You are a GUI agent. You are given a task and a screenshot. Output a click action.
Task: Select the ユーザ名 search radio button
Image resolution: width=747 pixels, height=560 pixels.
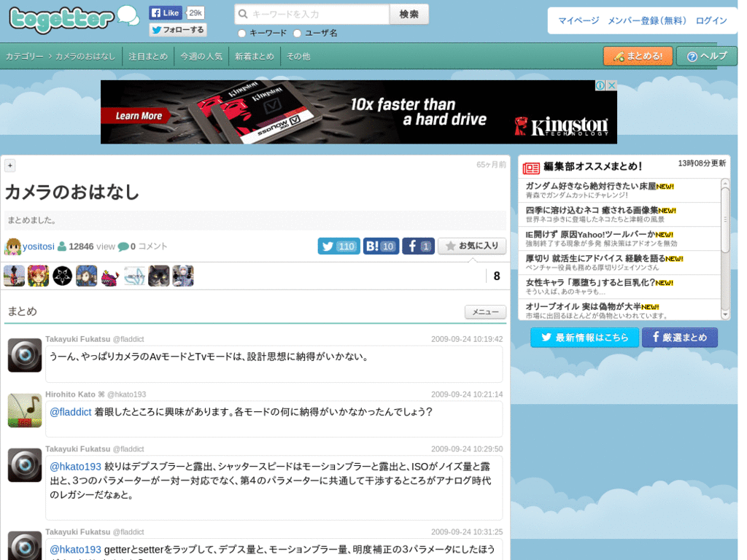coord(297,33)
